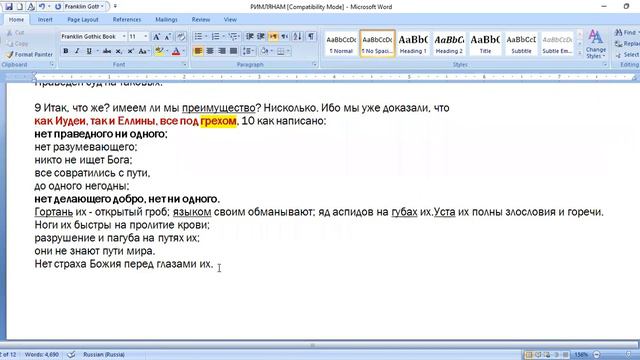Click the Borders icon
Image resolution: width=640 pixels, height=360 pixels.
(281, 51)
